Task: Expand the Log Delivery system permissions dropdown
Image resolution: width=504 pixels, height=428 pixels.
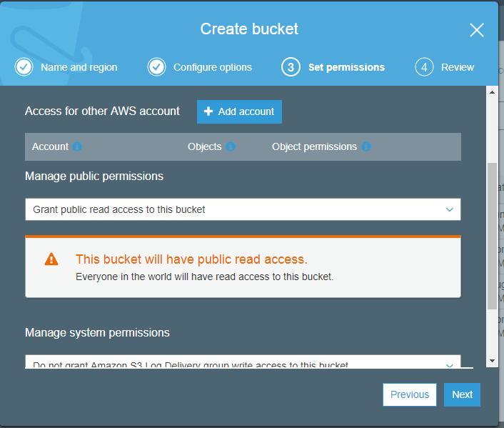Action: click(243, 364)
